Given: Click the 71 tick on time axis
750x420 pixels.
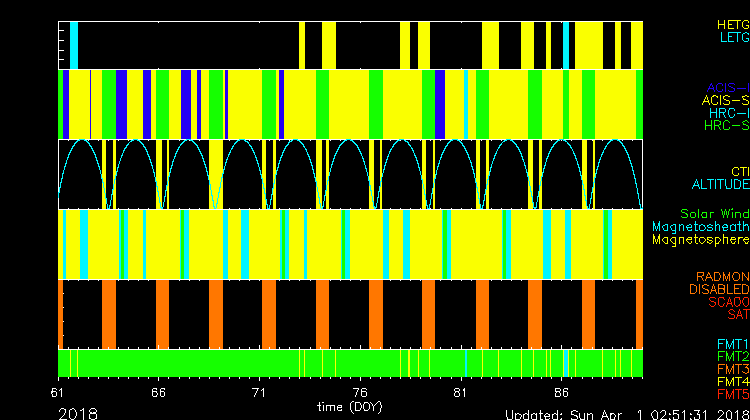Looking at the screenshot, I should 260,393.
